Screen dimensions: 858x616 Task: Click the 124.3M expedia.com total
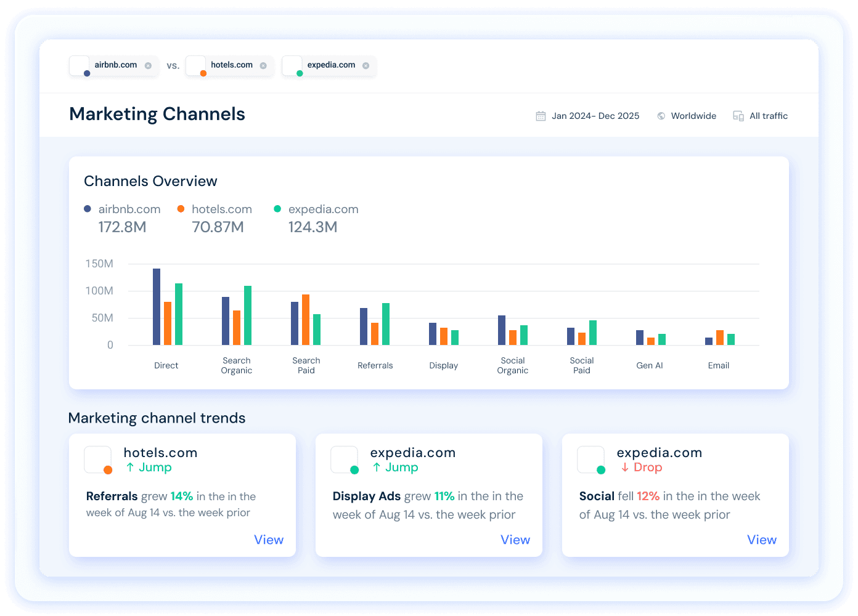(313, 227)
